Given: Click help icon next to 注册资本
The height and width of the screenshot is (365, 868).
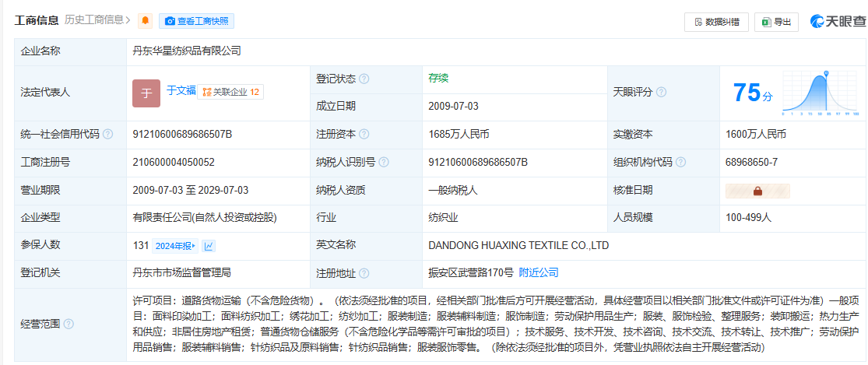Looking at the screenshot, I should pos(364,135).
